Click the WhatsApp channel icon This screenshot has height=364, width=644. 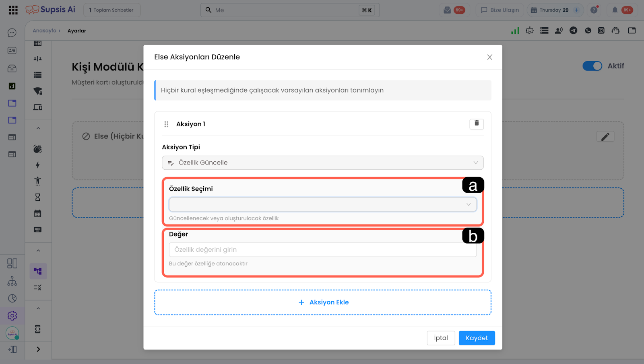588,31
